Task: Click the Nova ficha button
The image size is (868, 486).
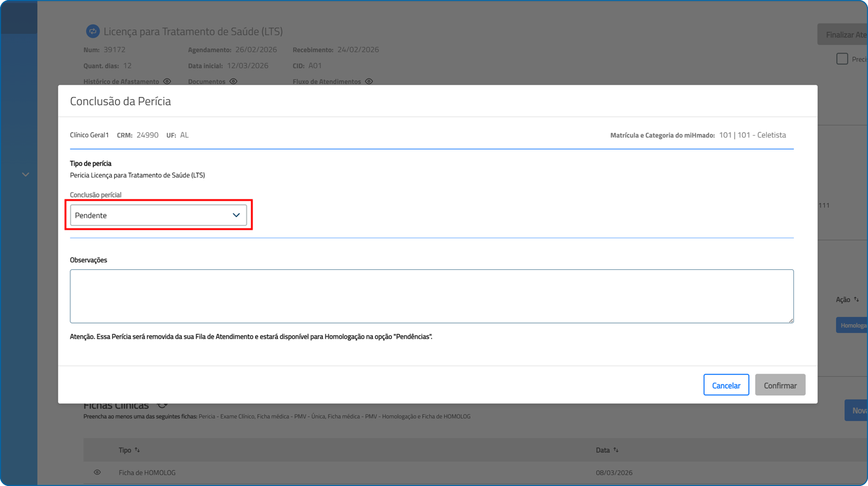Action: pyautogui.click(x=856, y=411)
